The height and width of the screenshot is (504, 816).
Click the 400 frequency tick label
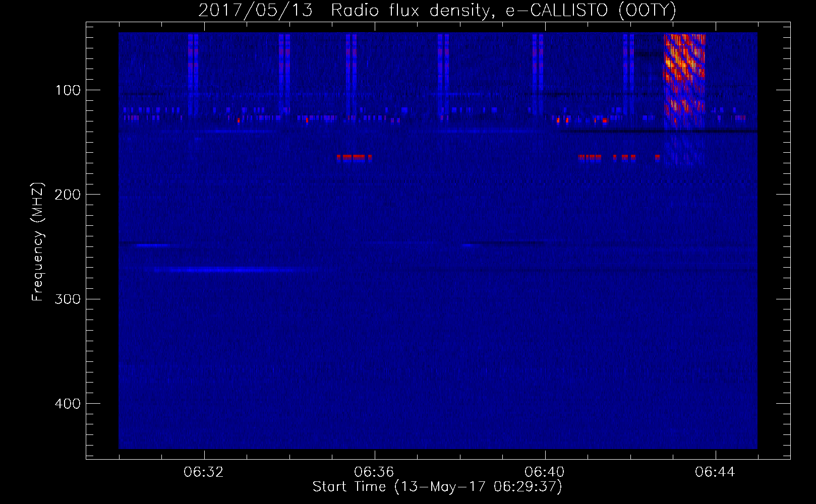(x=68, y=404)
